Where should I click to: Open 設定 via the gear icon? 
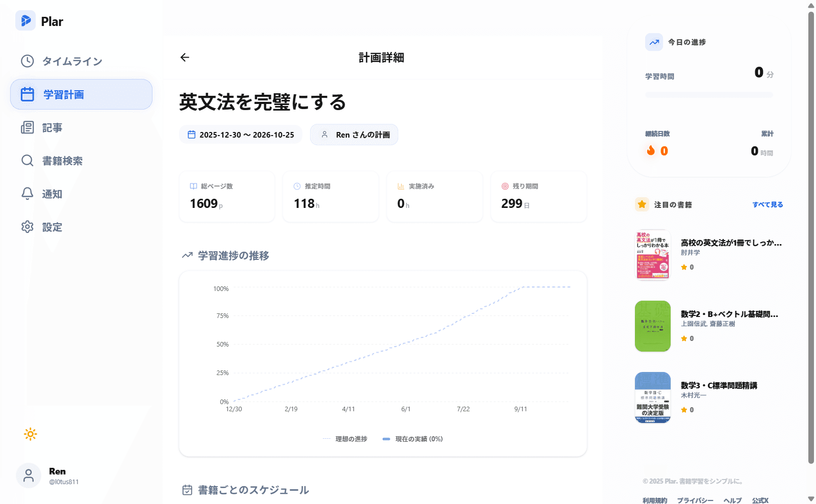click(28, 227)
